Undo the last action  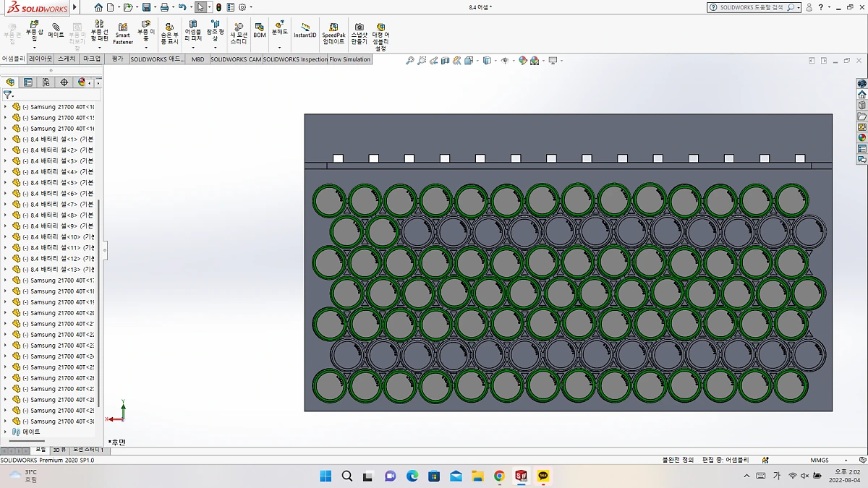pos(182,7)
